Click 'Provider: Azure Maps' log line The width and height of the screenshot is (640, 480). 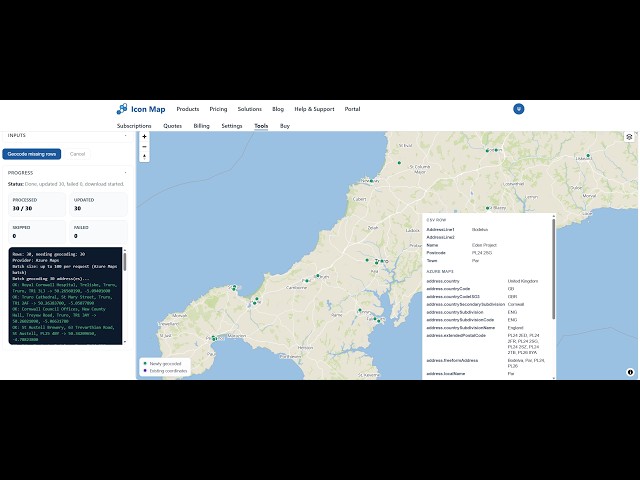[36, 260]
